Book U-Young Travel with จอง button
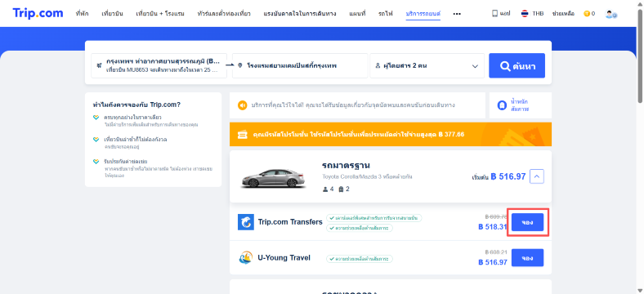 [527, 258]
